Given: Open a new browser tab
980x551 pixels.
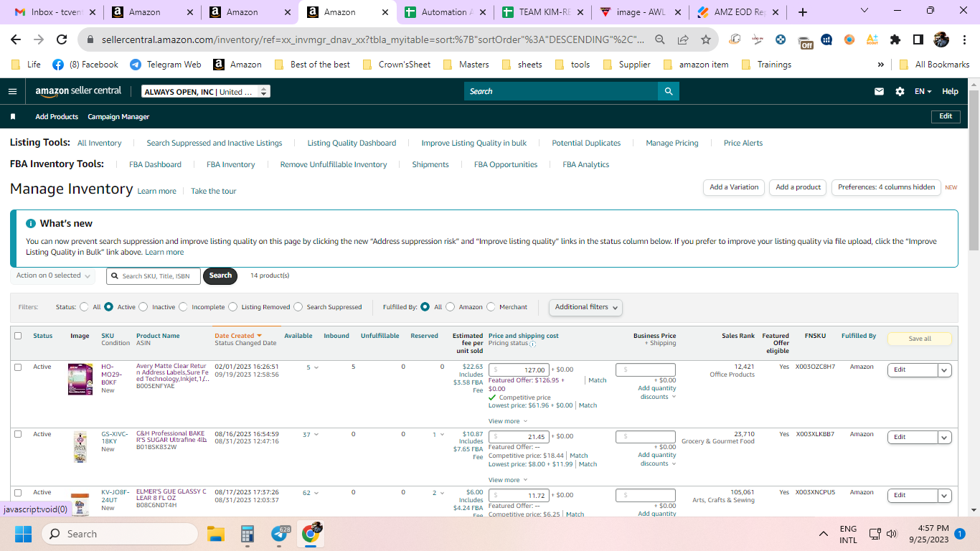Looking at the screenshot, I should 803,12.
